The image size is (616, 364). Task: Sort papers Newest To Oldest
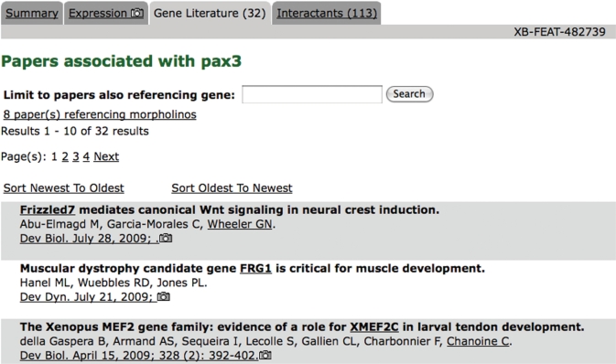pos(64,188)
